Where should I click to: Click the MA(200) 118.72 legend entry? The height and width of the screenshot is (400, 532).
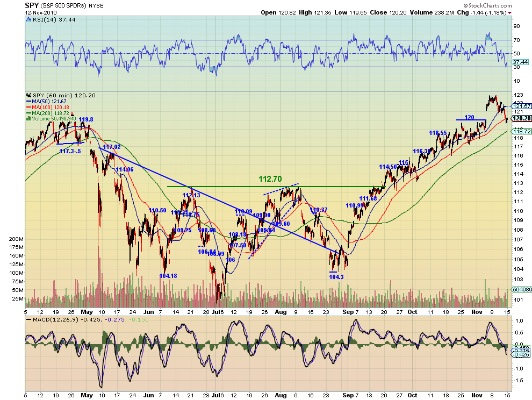[x=47, y=113]
